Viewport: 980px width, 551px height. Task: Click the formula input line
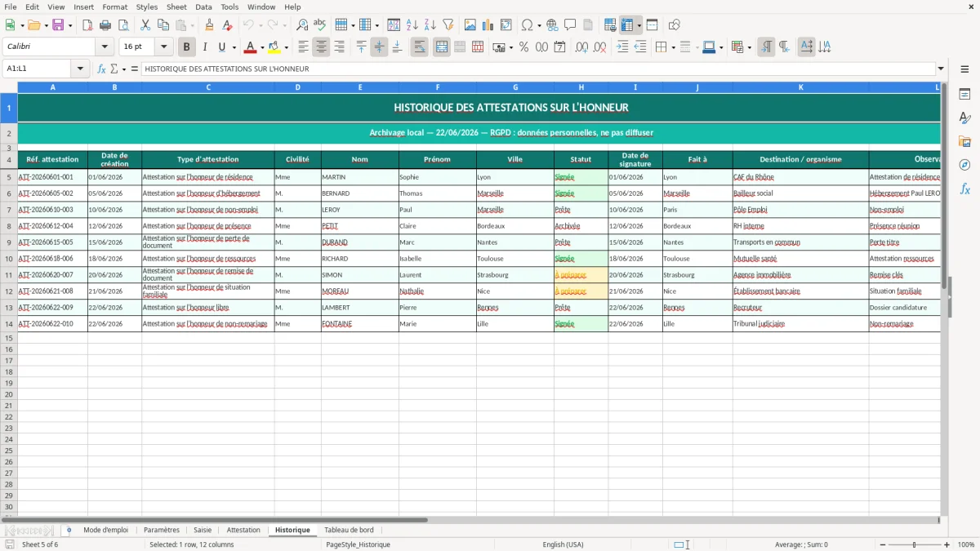[538, 69]
